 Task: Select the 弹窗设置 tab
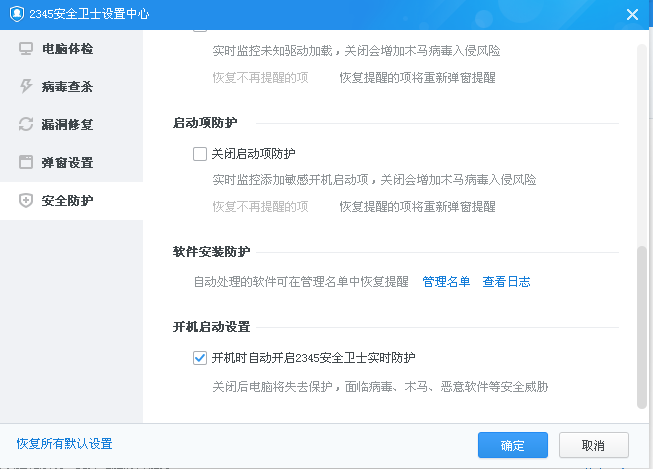coord(71,162)
